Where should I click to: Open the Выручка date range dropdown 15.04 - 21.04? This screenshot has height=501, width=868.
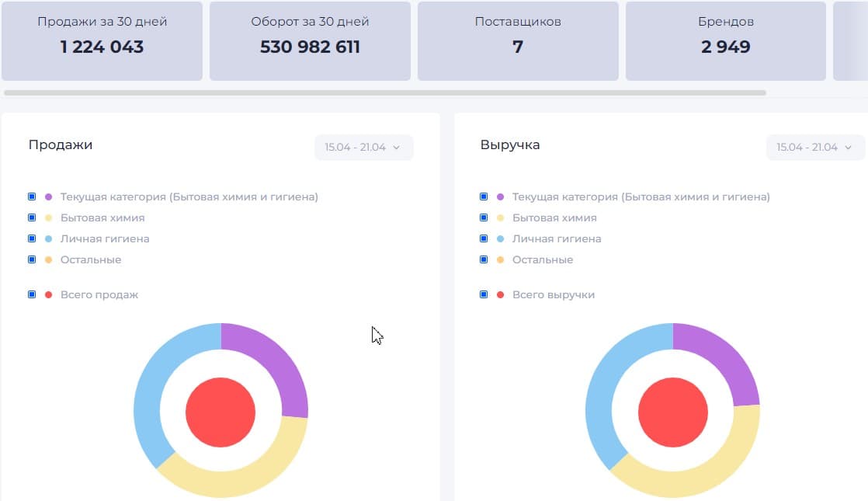815,148
